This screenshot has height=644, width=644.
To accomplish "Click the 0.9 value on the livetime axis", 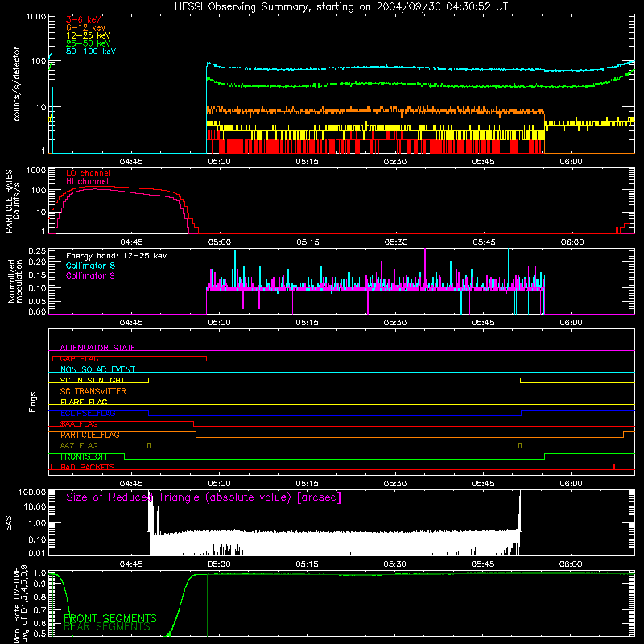I will (x=39, y=584).
